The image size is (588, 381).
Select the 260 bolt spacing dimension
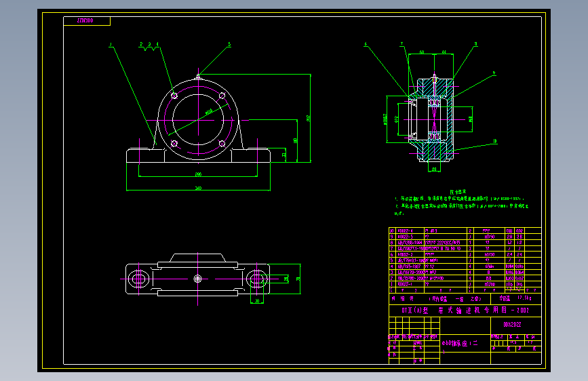pyautogui.click(x=199, y=174)
